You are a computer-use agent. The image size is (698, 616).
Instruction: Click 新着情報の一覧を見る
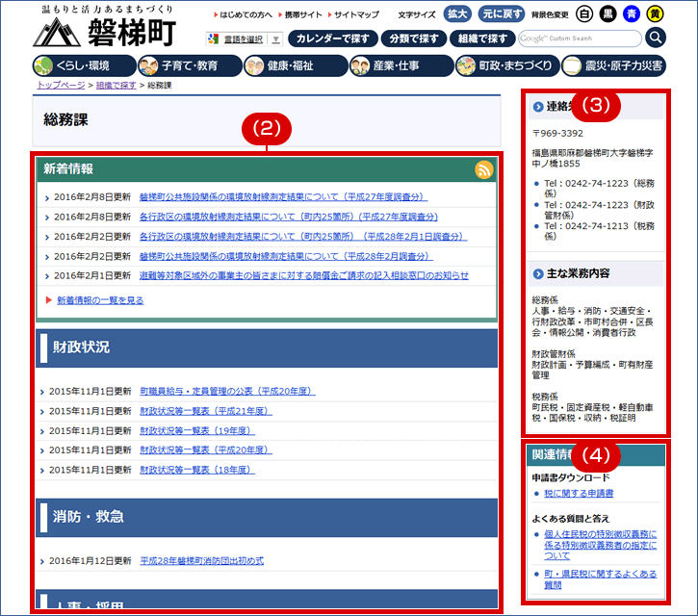[100, 300]
